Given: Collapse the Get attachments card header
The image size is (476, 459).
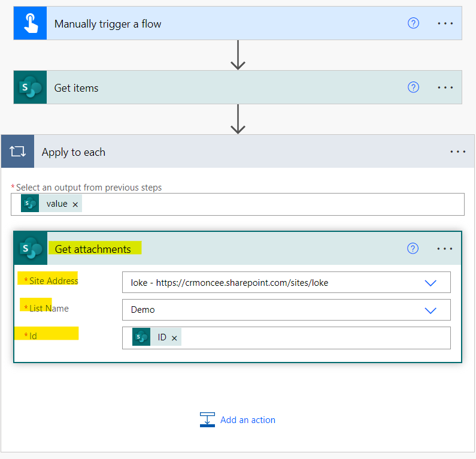Looking at the screenshot, I should pos(238,248).
